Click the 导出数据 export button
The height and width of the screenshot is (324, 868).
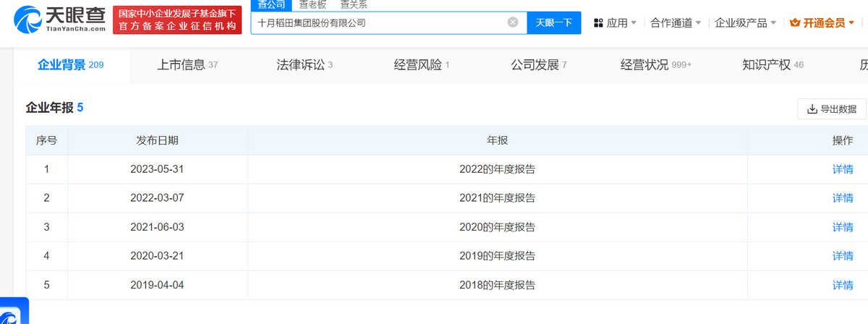coord(832,109)
